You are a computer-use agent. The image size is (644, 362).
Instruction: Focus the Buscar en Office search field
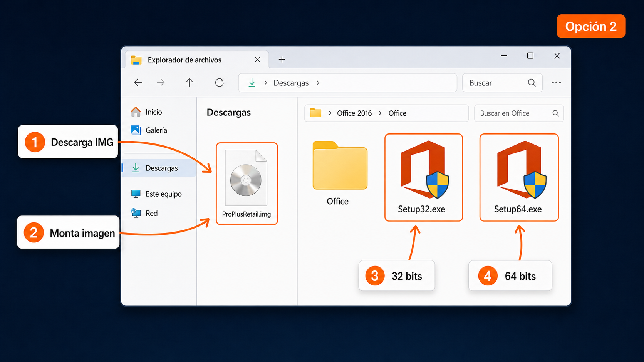click(x=519, y=113)
